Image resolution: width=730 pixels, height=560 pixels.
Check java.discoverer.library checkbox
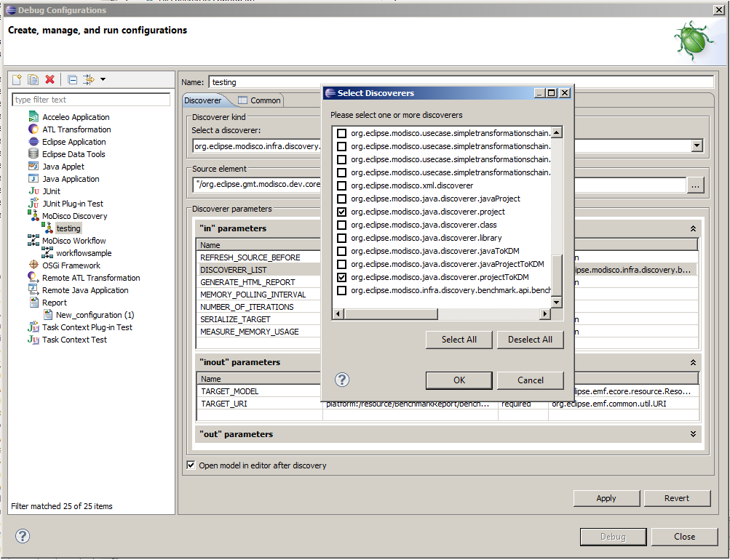point(342,238)
